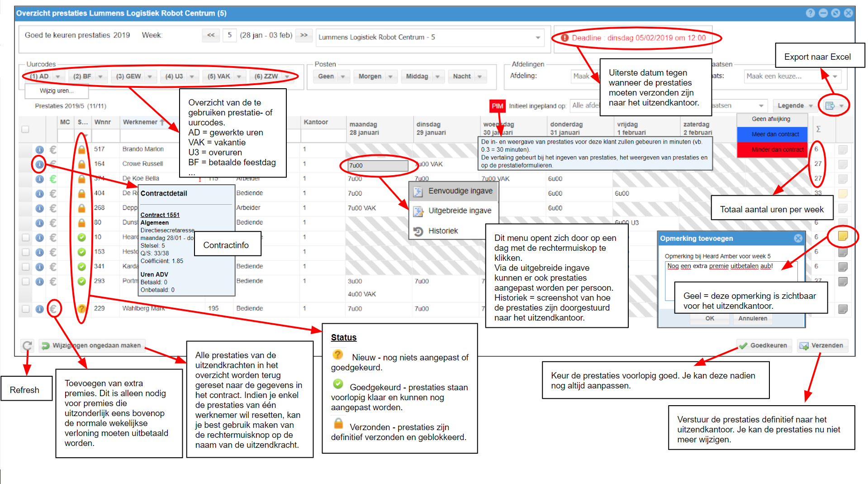
Task: Select the (3) GEW uurcode
Action: pos(128,77)
